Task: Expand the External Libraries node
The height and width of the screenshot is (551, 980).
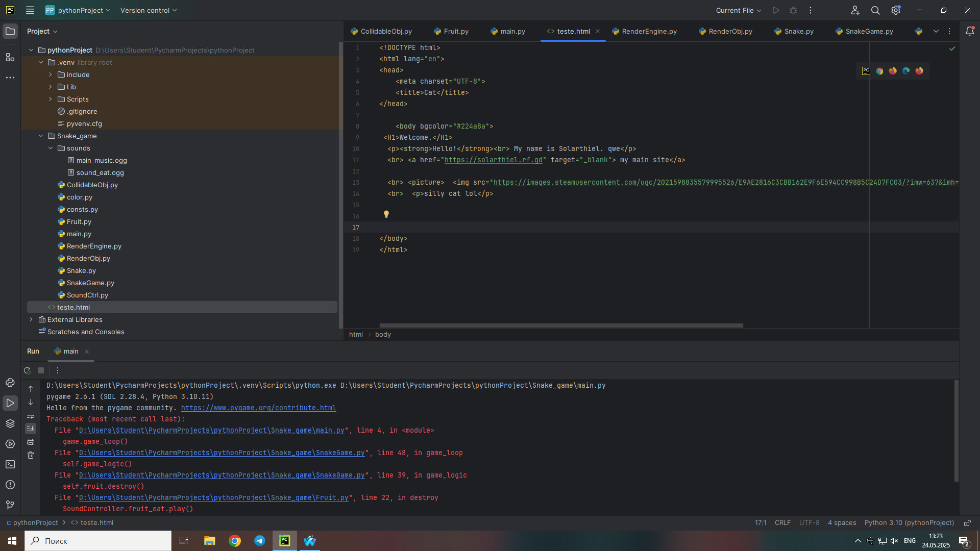Action: click(x=31, y=320)
